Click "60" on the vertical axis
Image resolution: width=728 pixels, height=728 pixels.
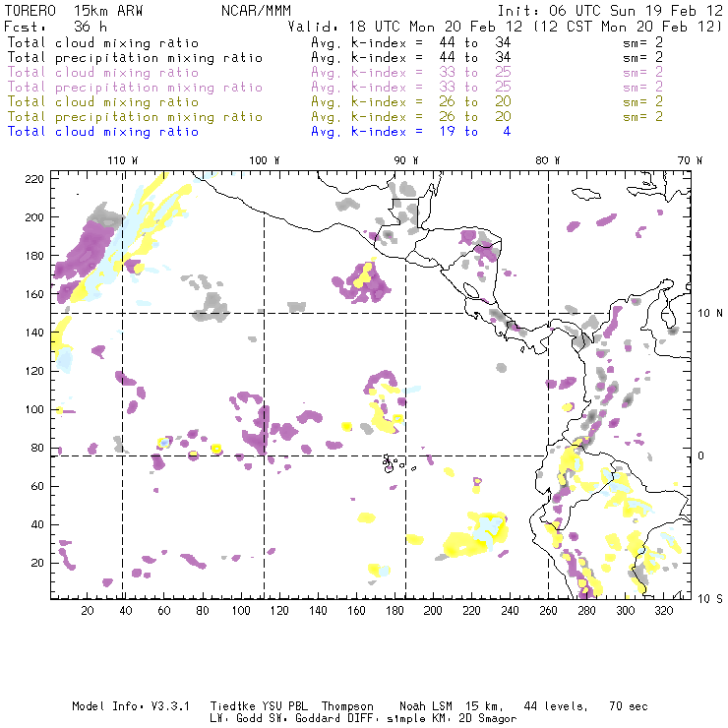point(38,486)
